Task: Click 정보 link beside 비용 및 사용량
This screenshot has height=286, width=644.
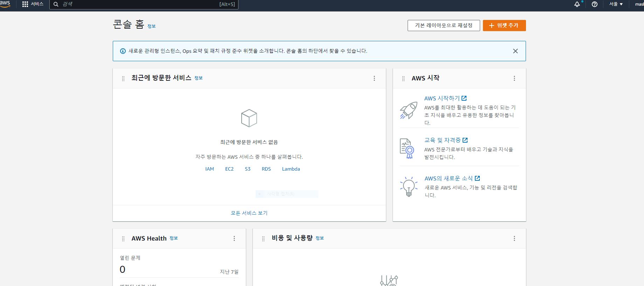Action: coord(320,238)
